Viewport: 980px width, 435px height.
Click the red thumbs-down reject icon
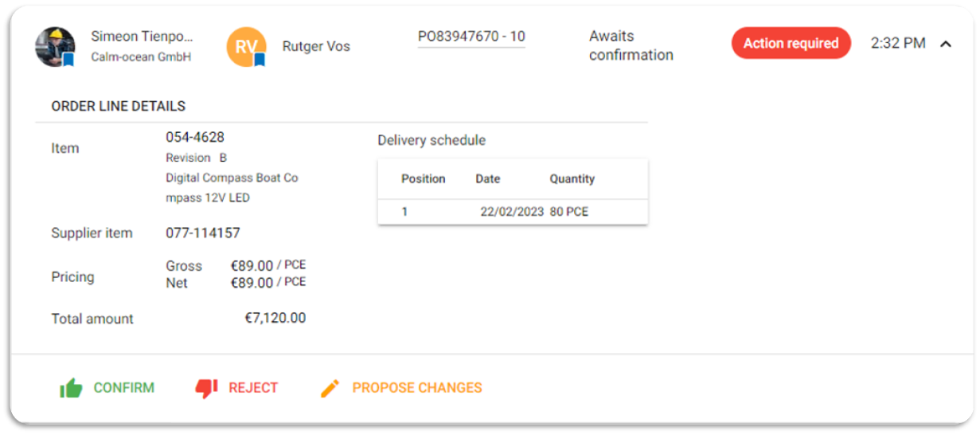[x=206, y=388]
